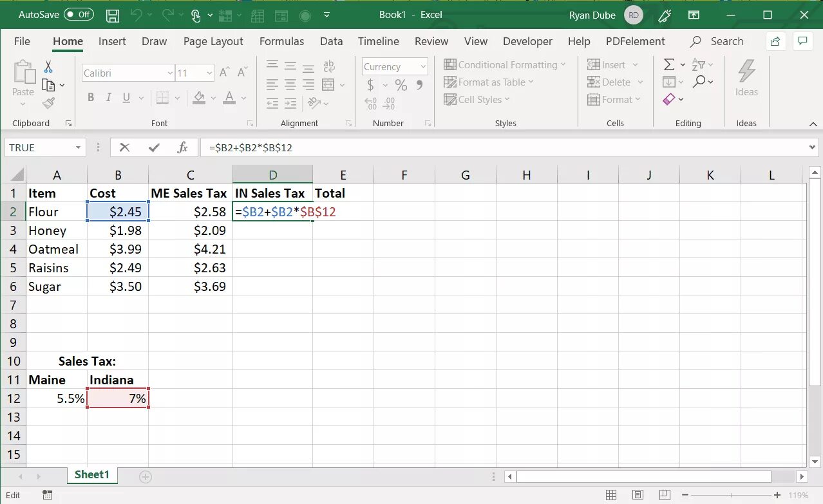Screen dimensions: 823x504
Task: Cancel formula entry with X icon
Action: 125,147
